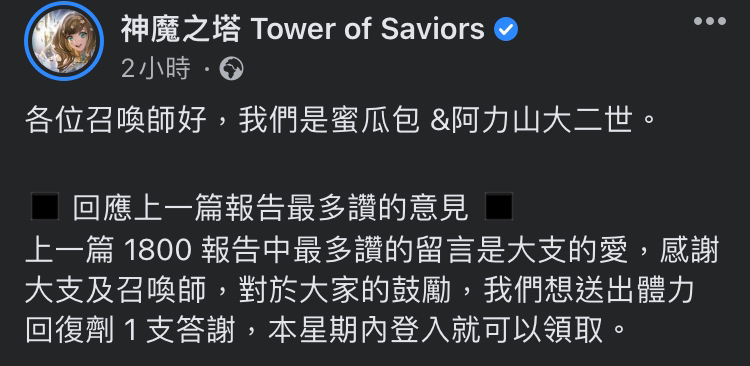This screenshot has width=750, height=366.
Task: Open the 神魔之塔 page name link
Action: point(181,29)
